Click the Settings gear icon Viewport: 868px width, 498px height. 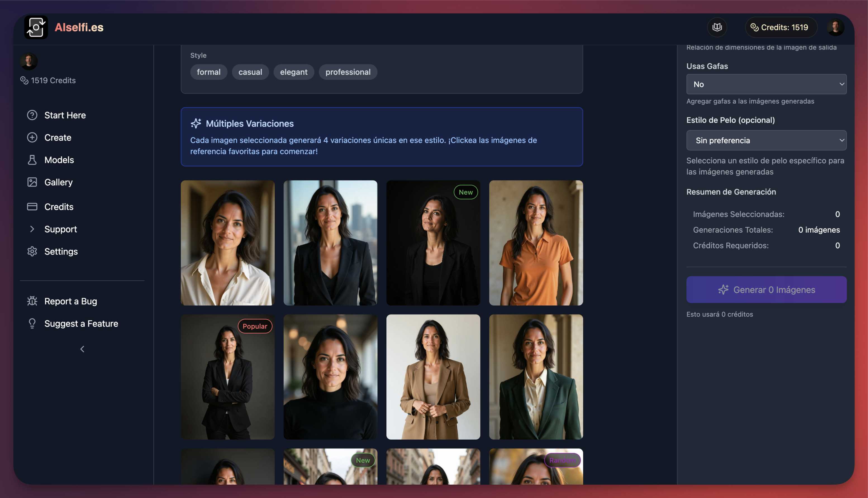tap(32, 251)
